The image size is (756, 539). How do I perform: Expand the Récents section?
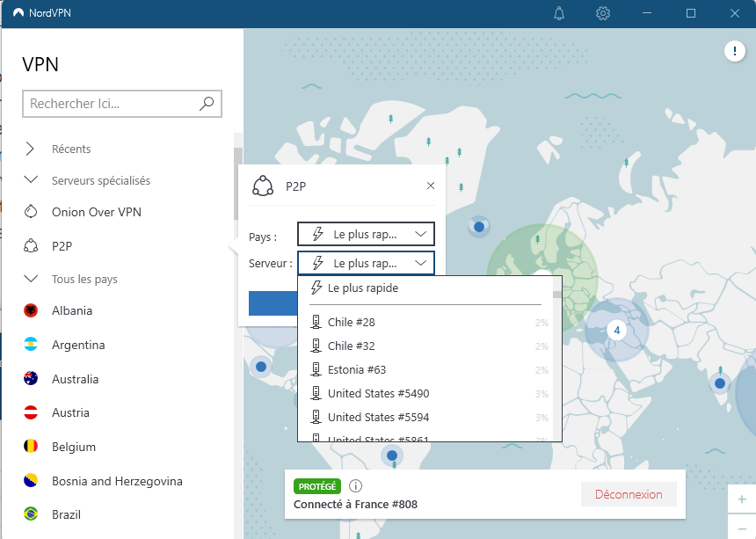(30, 149)
